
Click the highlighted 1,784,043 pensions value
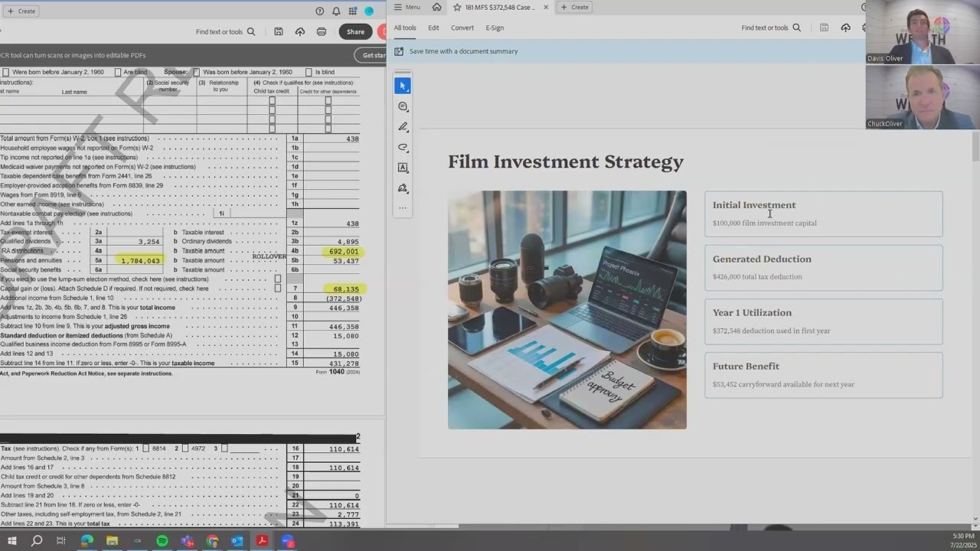[x=140, y=261]
